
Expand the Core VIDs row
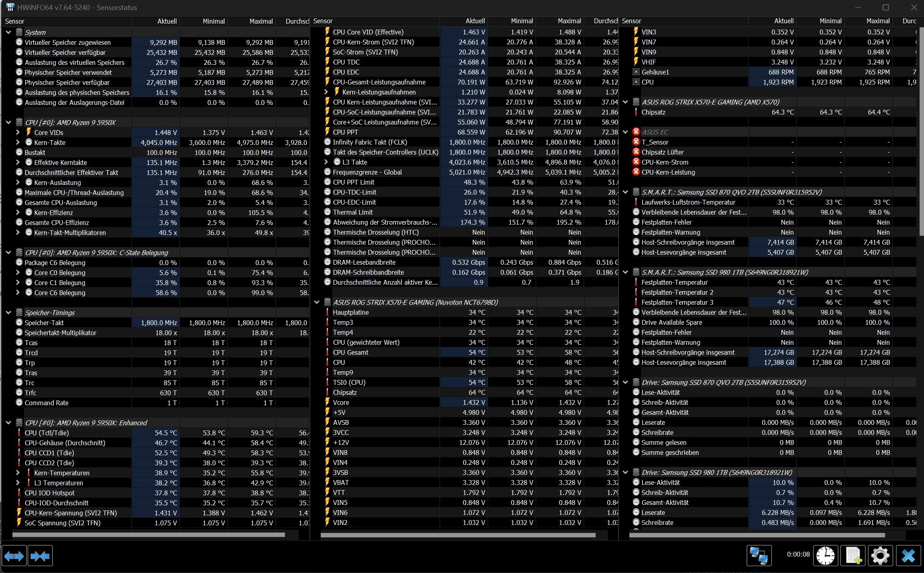click(18, 132)
